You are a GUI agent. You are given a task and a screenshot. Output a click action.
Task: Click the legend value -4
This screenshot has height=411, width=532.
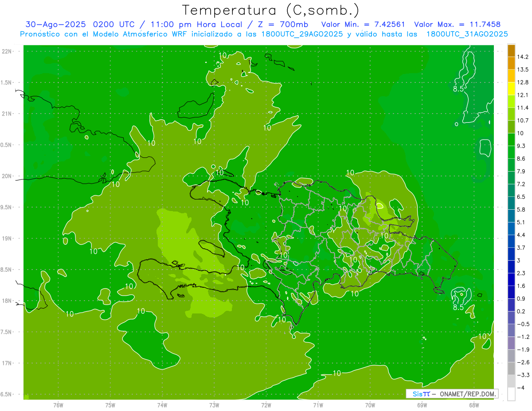point(520,388)
